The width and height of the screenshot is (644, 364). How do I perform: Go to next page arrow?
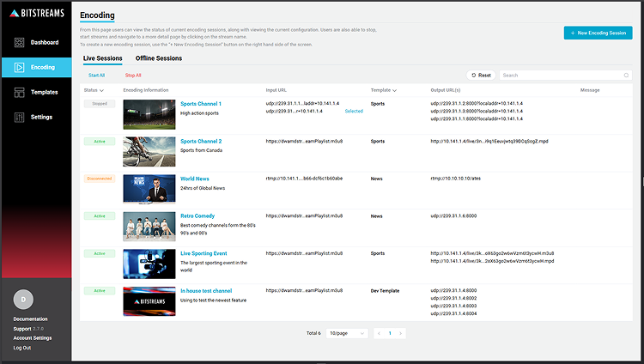pyautogui.click(x=400, y=333)
